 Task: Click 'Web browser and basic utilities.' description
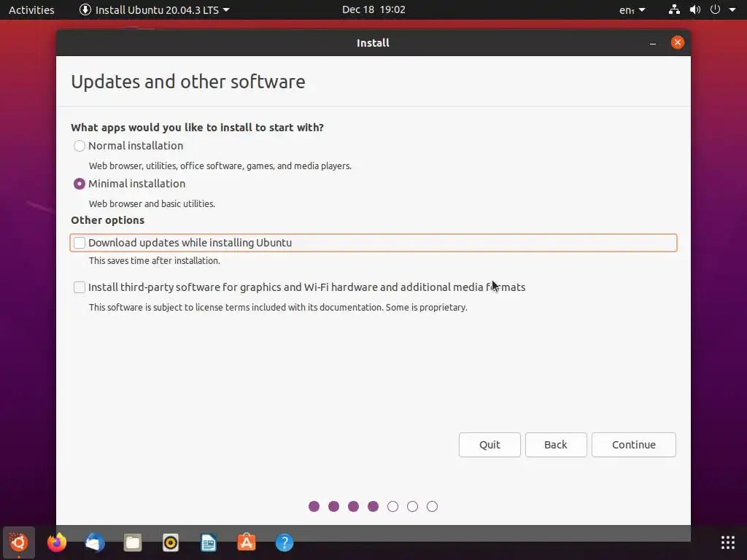pos(152,204)
